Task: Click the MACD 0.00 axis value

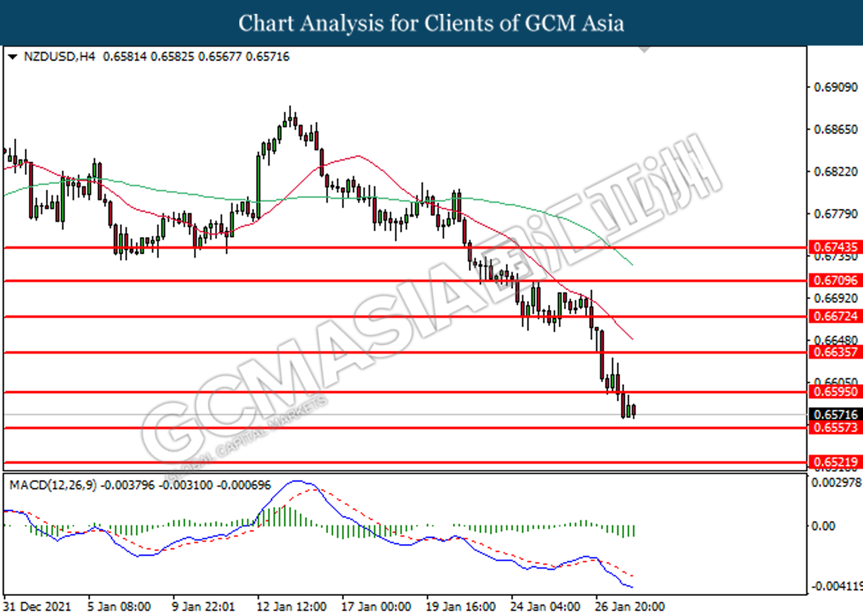Action: [823, 526]
